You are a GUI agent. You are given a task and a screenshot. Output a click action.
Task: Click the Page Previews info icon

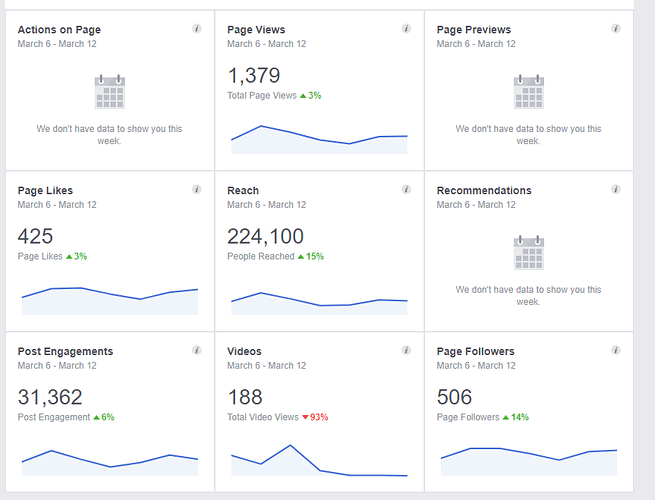click(x=616, y=29)
